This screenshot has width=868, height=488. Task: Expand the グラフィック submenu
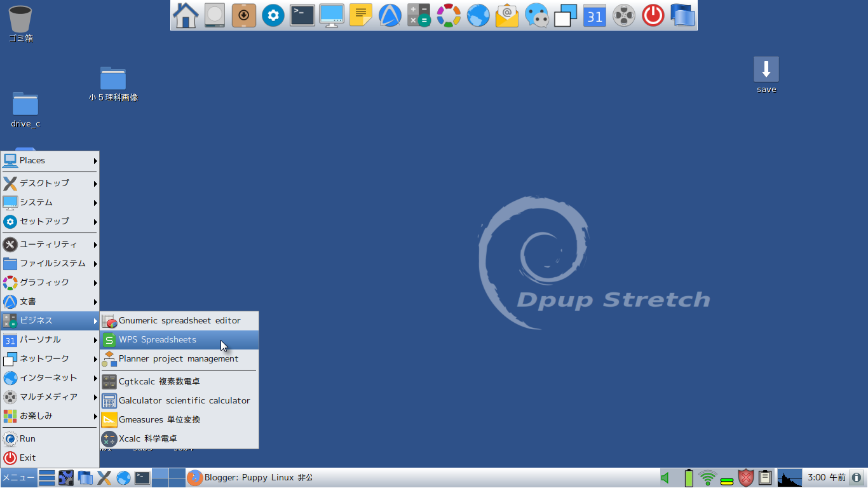pyautogui.click(x=50, y=283)
